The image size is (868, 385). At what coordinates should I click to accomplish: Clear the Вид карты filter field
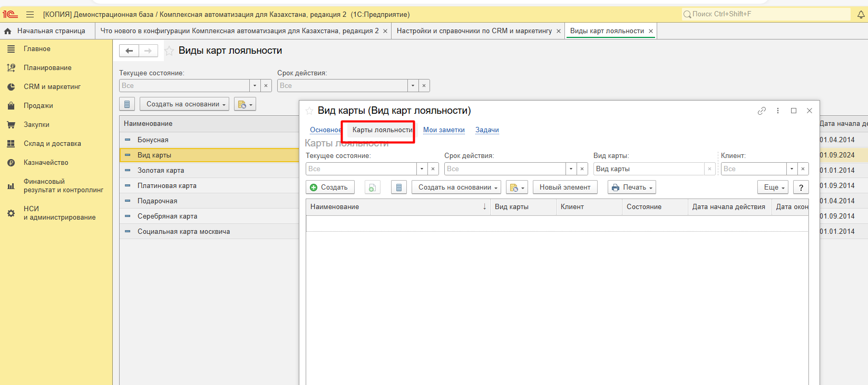coord(709,169)
